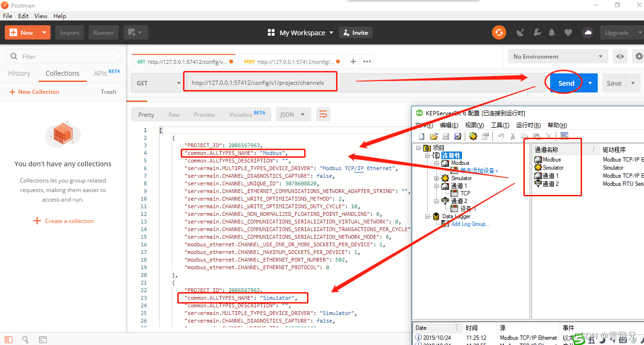Image resolution: width=644 pixels, height=345 pixels.
Task: Sort by 通道名称 column header
Action: (x=546, y=150)
